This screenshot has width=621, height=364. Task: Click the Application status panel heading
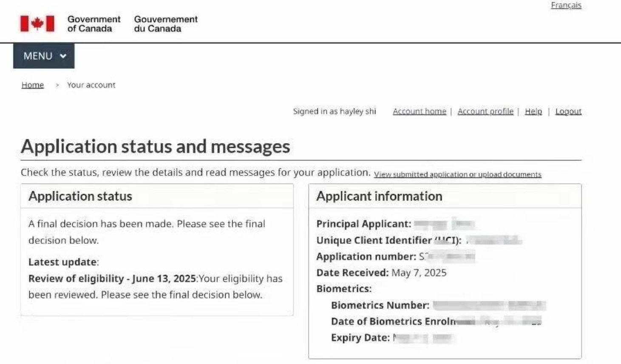point(80,196)
